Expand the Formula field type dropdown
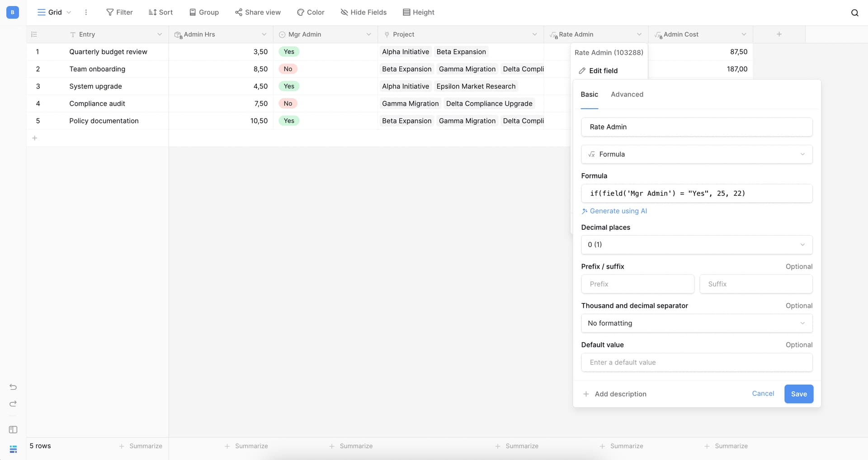The image size is (868, 460). pos(696,154)
